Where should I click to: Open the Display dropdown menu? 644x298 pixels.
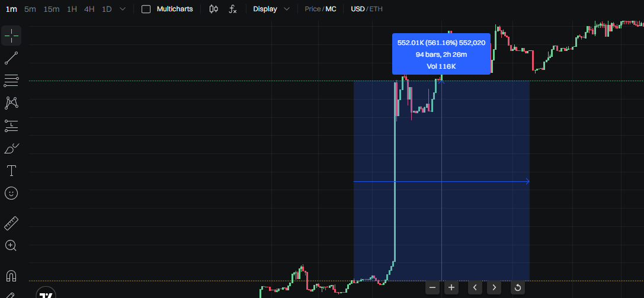pyautogui.click(x=271, y=9)
